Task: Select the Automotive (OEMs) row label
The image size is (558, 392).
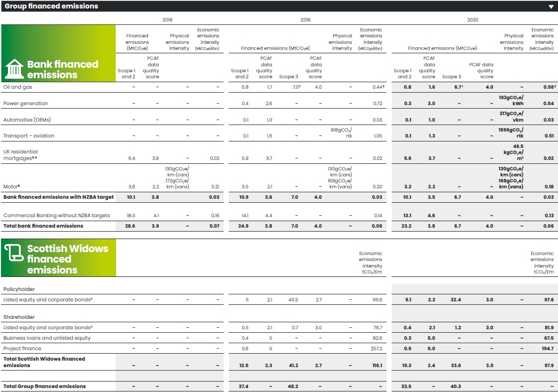Action: [x=27, y=120]
